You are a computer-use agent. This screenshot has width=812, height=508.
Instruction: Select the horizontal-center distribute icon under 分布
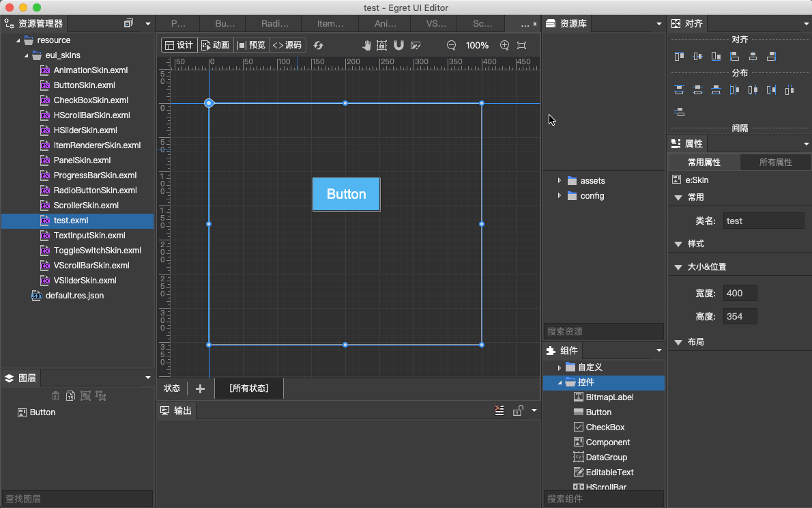pyautogui.click(x=753, y=89)
